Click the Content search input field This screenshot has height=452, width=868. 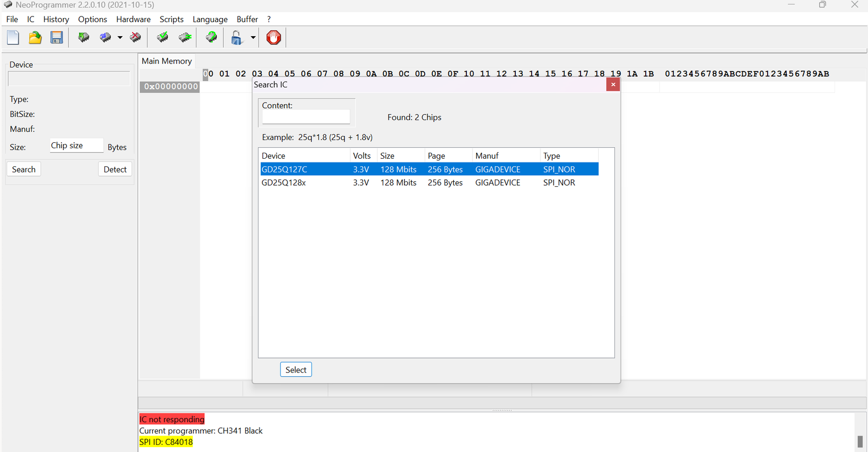306,117
